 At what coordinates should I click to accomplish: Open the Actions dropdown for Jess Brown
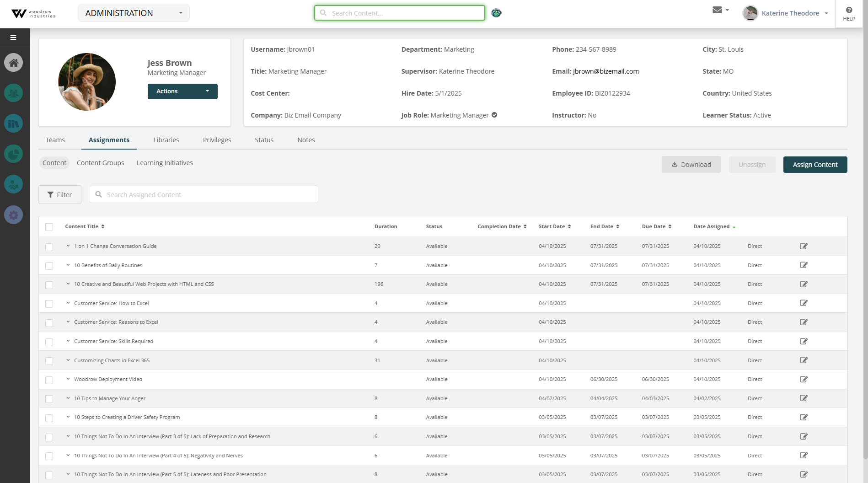tap(182, 91)
